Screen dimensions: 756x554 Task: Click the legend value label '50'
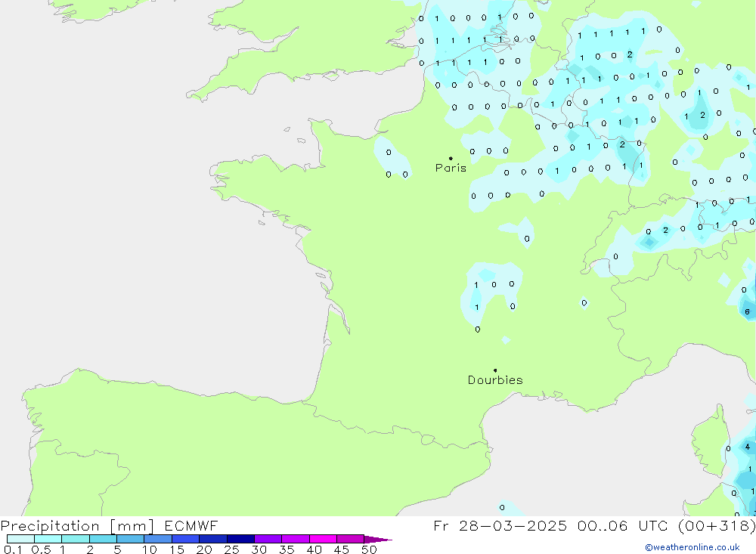click(369, 549)
